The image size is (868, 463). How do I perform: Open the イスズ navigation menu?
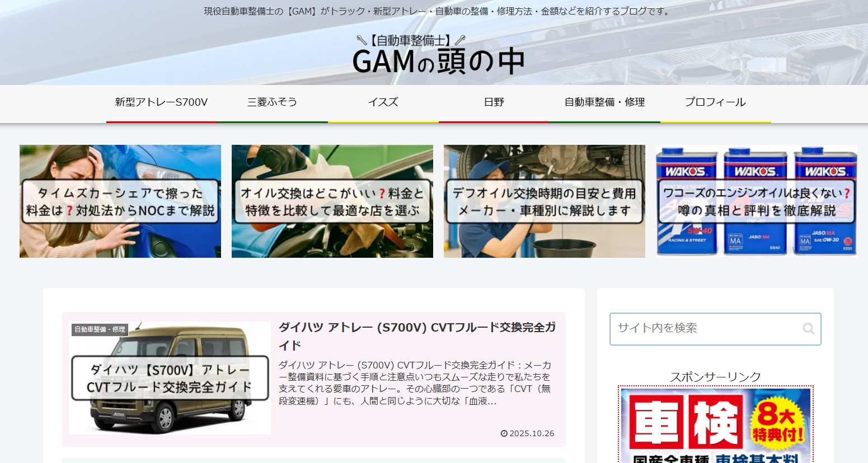[x=383, y=102]
